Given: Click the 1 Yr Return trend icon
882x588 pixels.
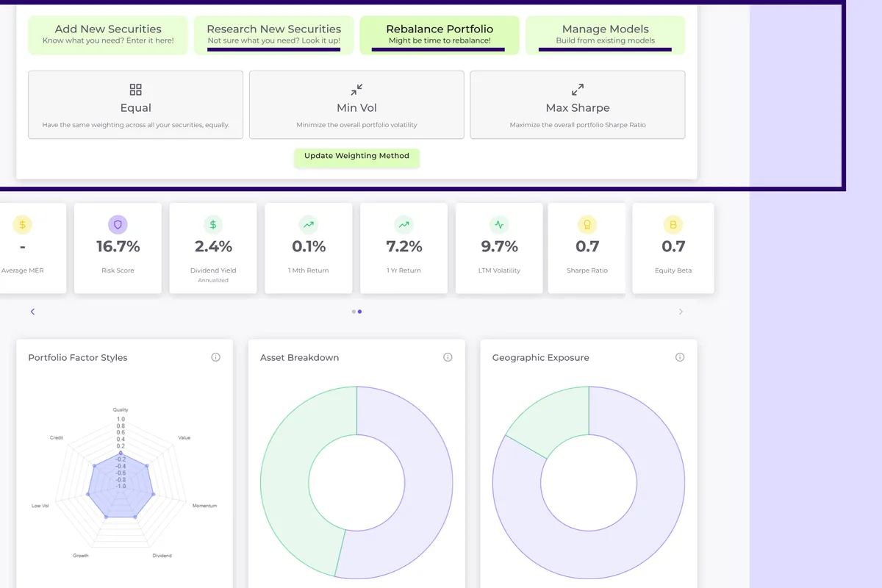Looking at the screenshot, I should pos(404,225).
